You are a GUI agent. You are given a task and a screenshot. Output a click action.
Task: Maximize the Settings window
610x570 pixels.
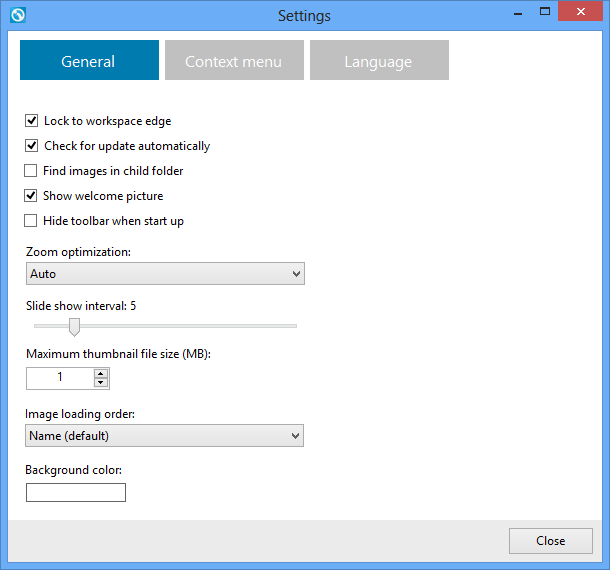pos(545,12)
